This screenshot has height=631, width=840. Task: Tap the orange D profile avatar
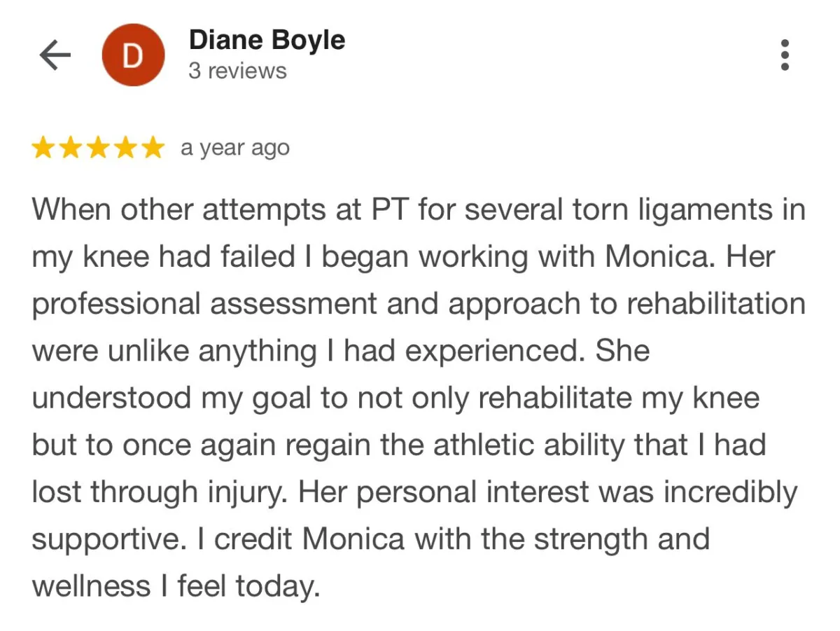(133, 55)
